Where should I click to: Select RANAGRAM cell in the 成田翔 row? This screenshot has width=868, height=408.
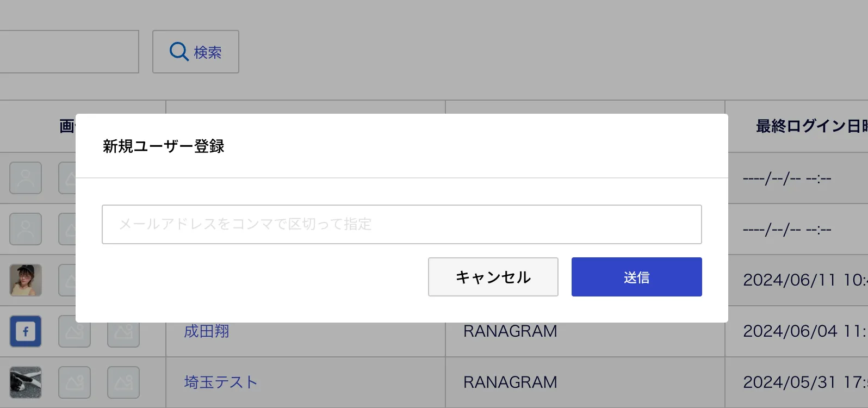pos(510,331)
